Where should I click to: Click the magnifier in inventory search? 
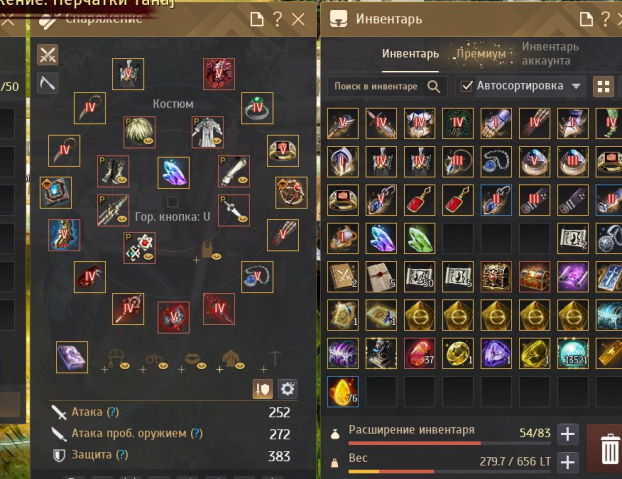434,86
